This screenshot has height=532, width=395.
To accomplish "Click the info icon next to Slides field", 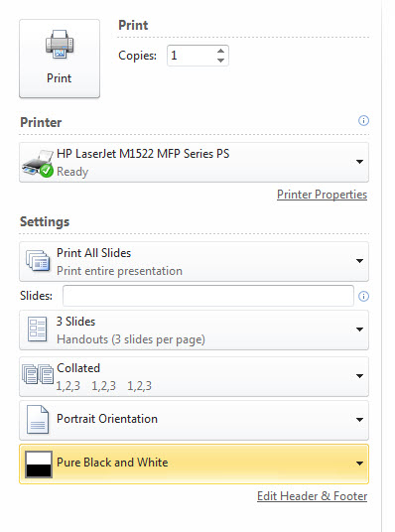I will click(363, 296).
